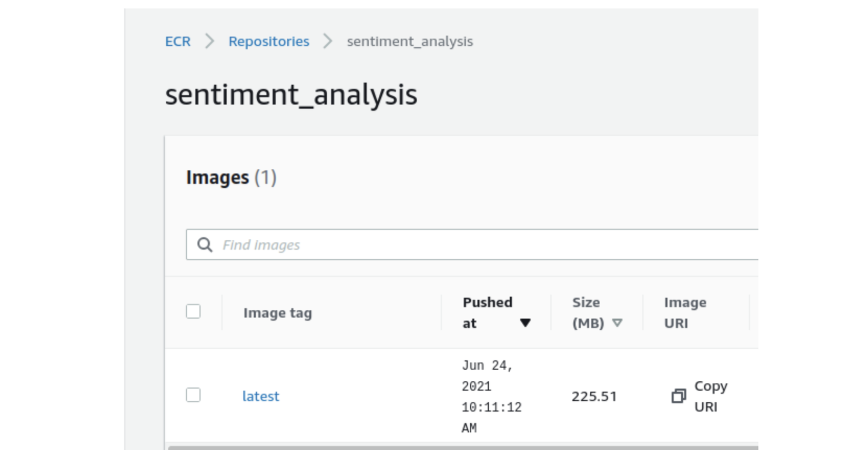This screenshot has height=467, width=868.
Task: Focus the Find images search field
Action: (473, 245)
